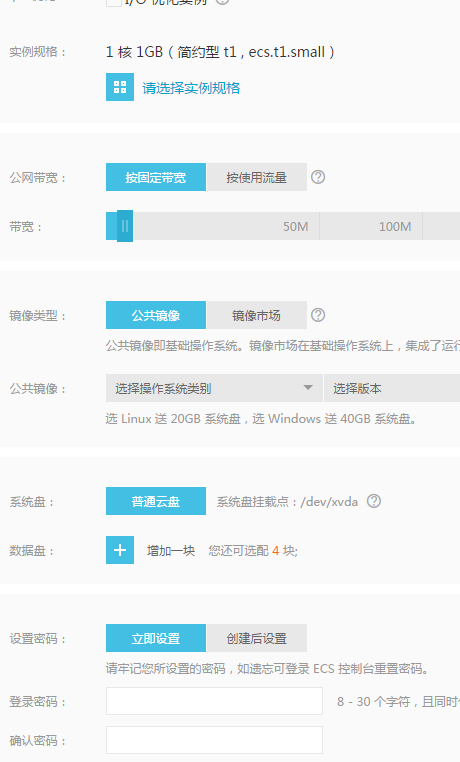The height and width of the screenshot is (762, 460).
Task: Select 按使用流量 billing option
Action: click(257, 177)
